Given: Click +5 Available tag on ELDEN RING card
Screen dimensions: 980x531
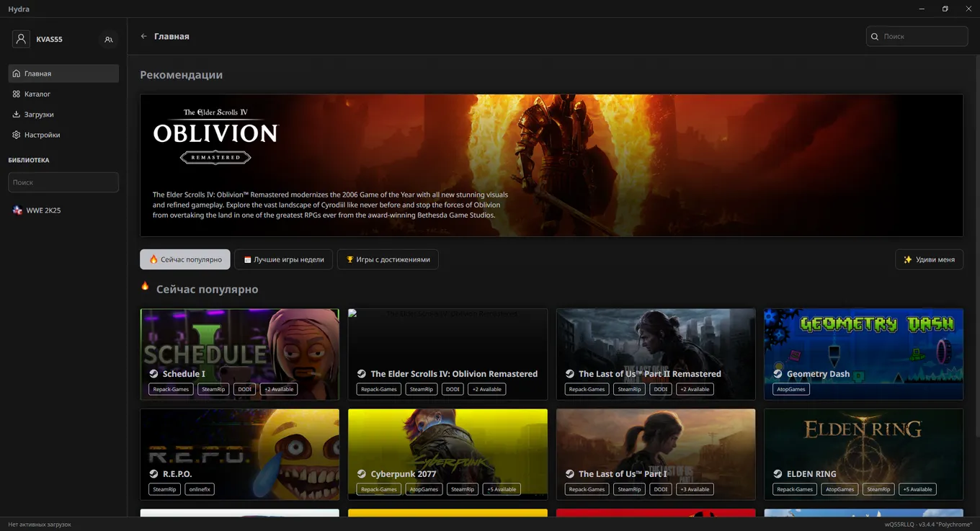Looking at the screenshot, I should pos(917,489).
